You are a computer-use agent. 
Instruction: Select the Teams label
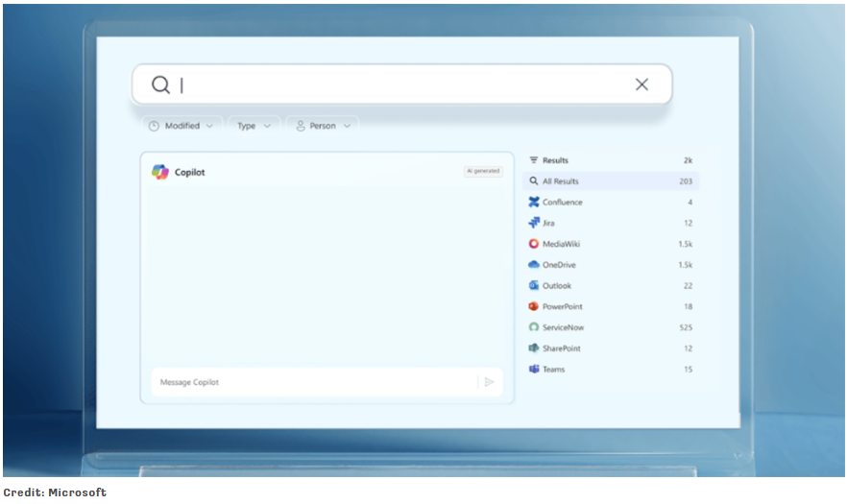coord(554,370)
